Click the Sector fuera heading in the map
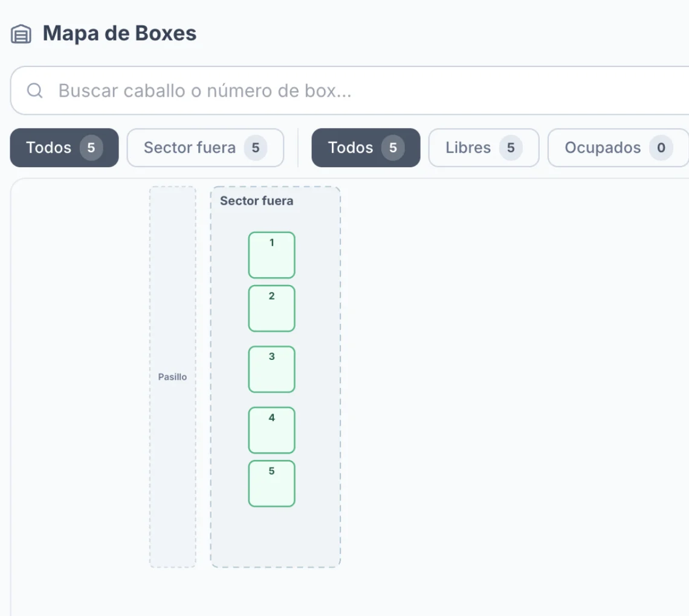689x616 pixels. (257, 201)
